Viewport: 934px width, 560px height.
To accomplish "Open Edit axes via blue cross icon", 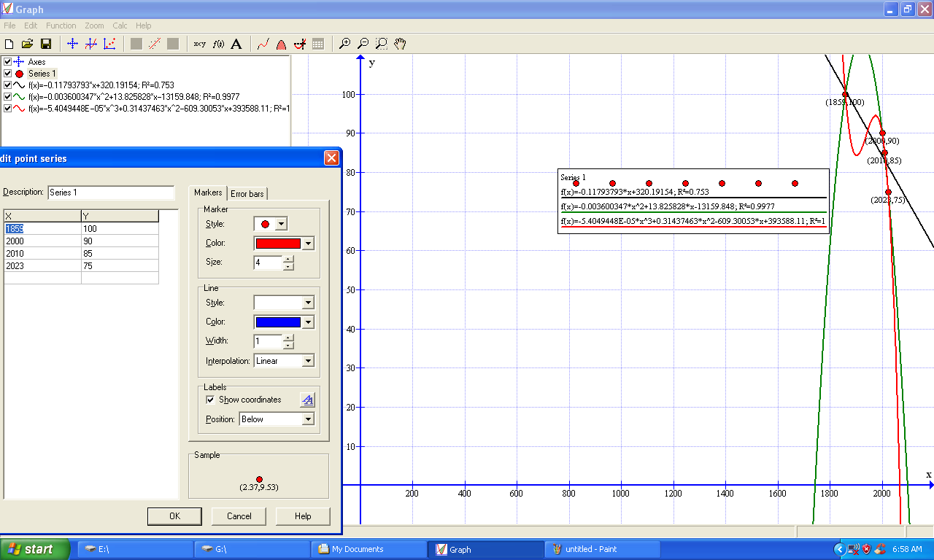I will (x=72, y=44).
